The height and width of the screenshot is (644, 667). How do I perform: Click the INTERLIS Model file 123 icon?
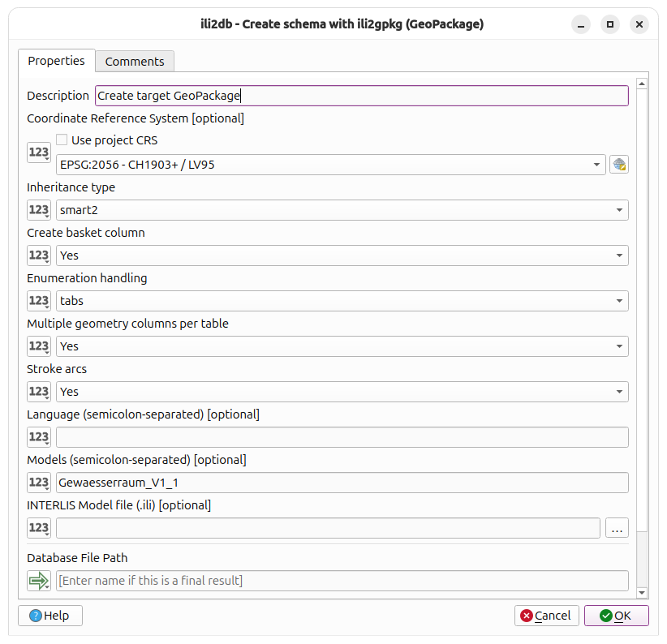tap(39, 528)
